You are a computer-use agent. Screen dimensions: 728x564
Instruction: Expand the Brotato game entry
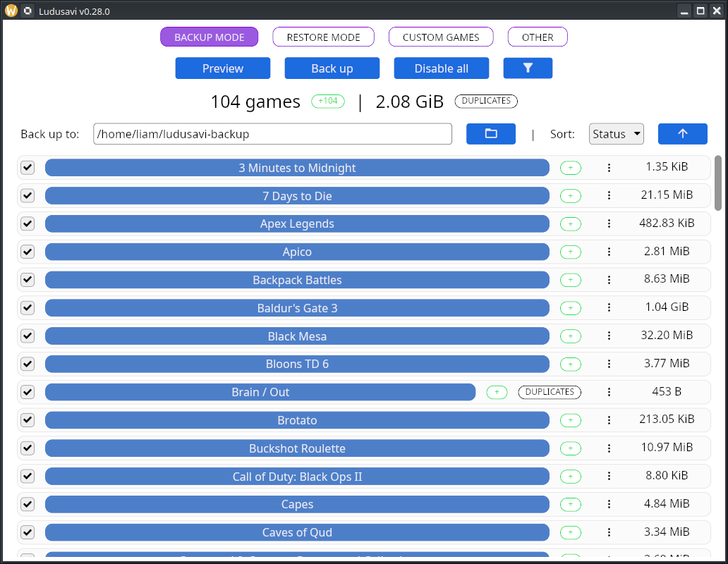(297, 420)
